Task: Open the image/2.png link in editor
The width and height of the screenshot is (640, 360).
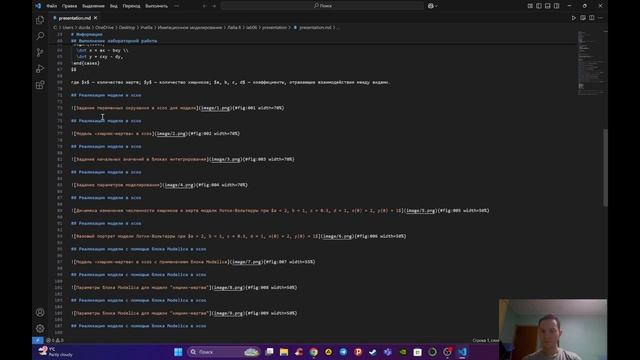Action: pyautogui.click(x=171, y=133)
